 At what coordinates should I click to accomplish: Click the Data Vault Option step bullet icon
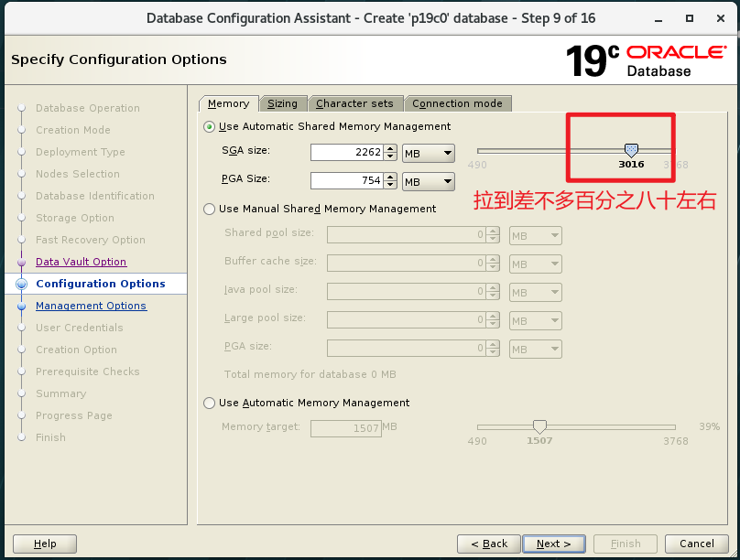(x=21, y=262)
